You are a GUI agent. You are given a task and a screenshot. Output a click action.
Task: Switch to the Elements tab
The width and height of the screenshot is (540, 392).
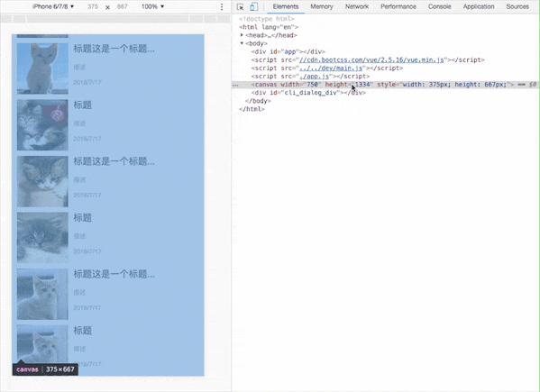pos(286,6)
